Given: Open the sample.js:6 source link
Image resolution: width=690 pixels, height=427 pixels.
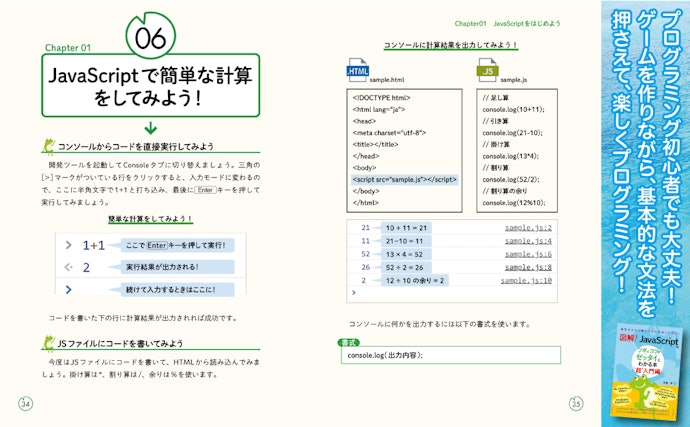Looking at the screenshot, I should [528, 254].
